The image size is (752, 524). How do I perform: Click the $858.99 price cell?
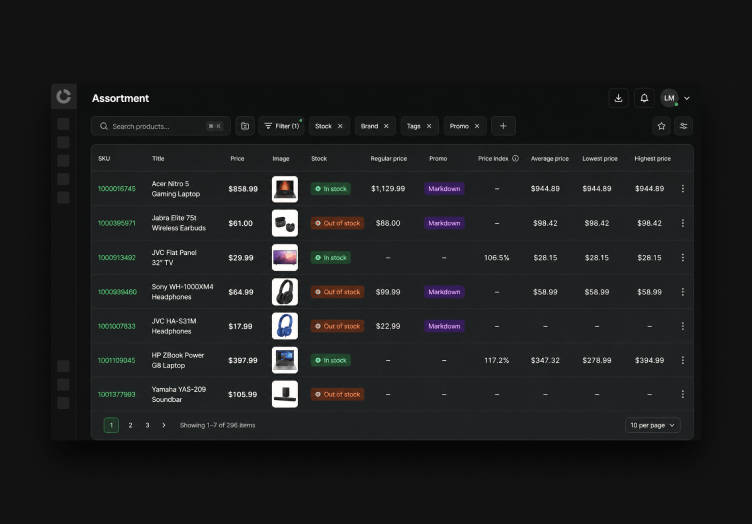243,189
